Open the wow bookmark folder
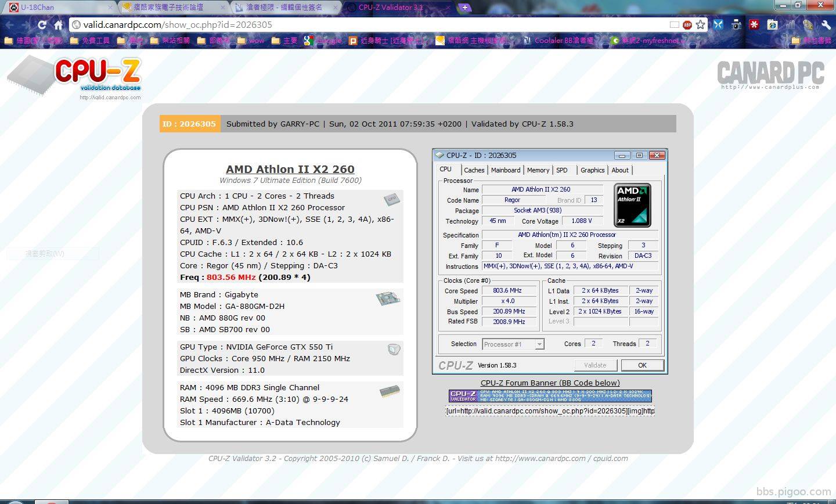This screenshot has height=504, width=836. 251,41
